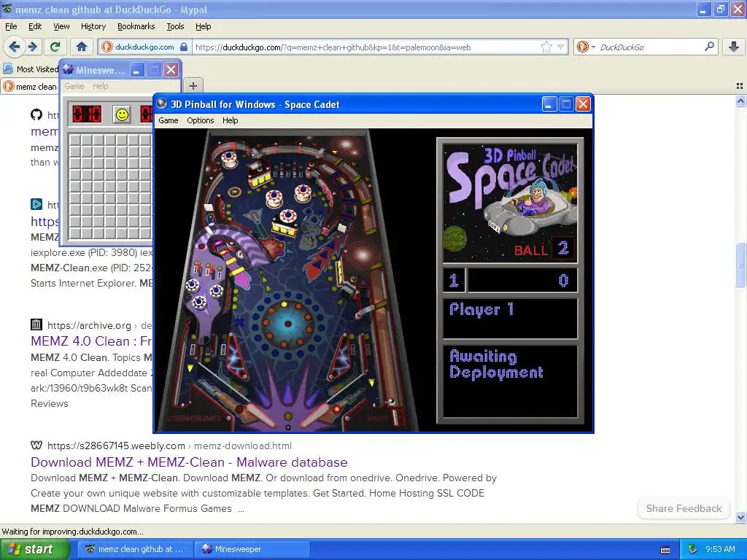The height and width of the screenshot is (560, 747).
Task: Click the Minesweeper smiley face button
Action: pos(123,114)
